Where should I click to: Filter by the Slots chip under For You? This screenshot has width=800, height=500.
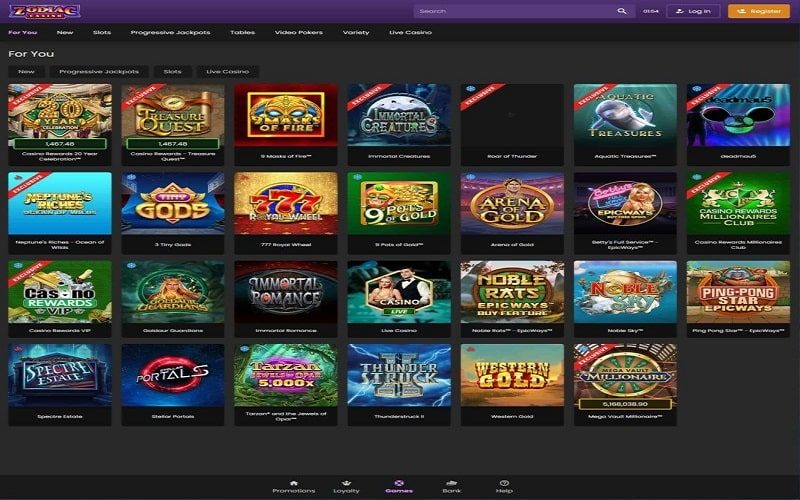(x=172, y=71)
